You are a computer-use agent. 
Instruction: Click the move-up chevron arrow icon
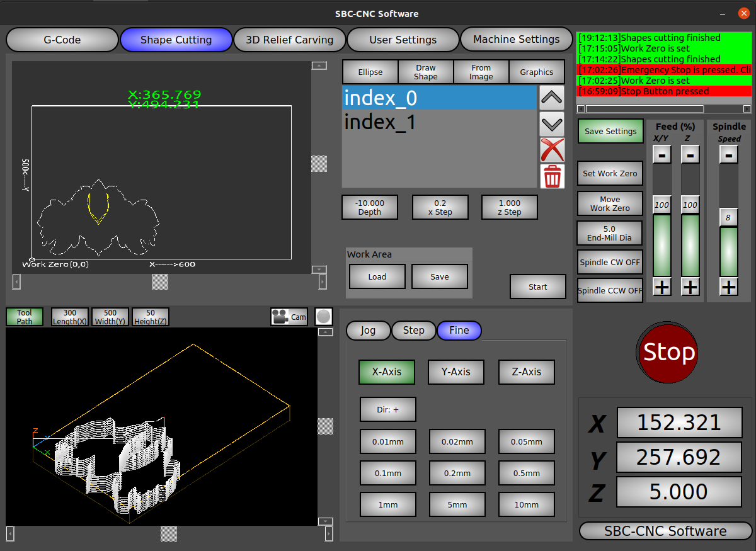click(552, 98)
